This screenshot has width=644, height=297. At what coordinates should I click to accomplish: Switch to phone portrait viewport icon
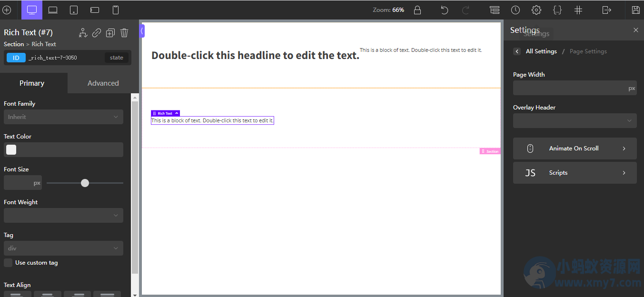115,10
